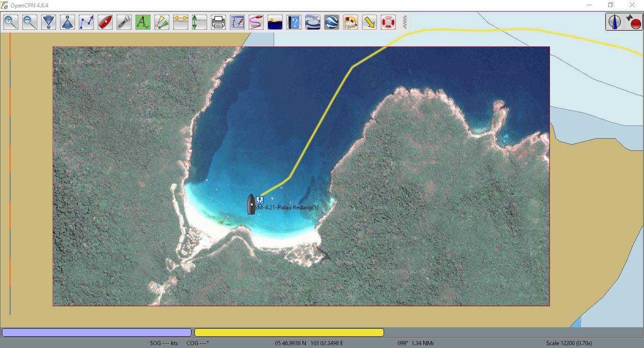
Task: Click the yellow chart selection bar
Action: click(289, 332)
